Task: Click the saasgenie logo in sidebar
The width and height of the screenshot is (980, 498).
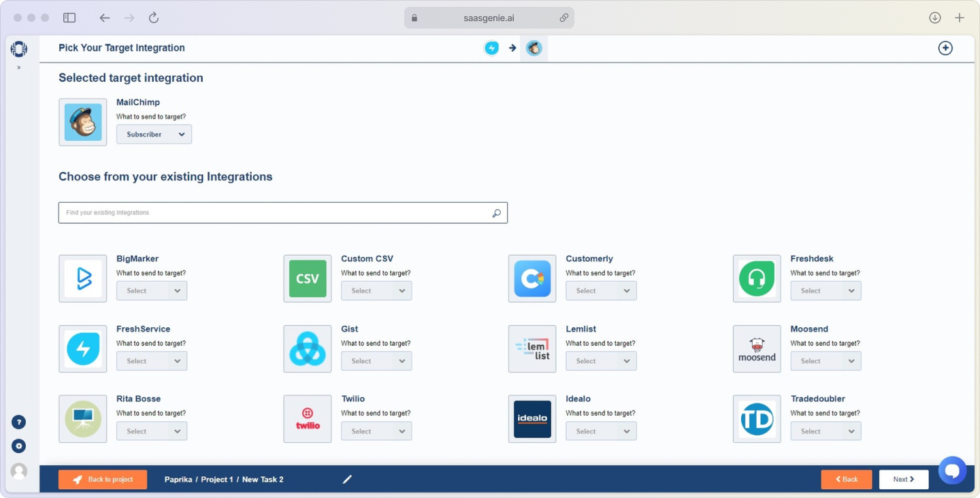Action: coord(19,49)
